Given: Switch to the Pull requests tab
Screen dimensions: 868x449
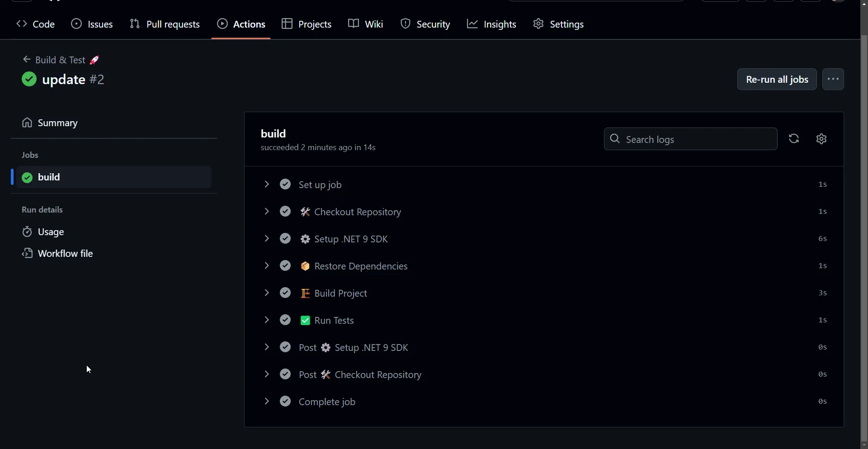Looking at the screenshot, I should pyautogui.click(x=165, y=24).
